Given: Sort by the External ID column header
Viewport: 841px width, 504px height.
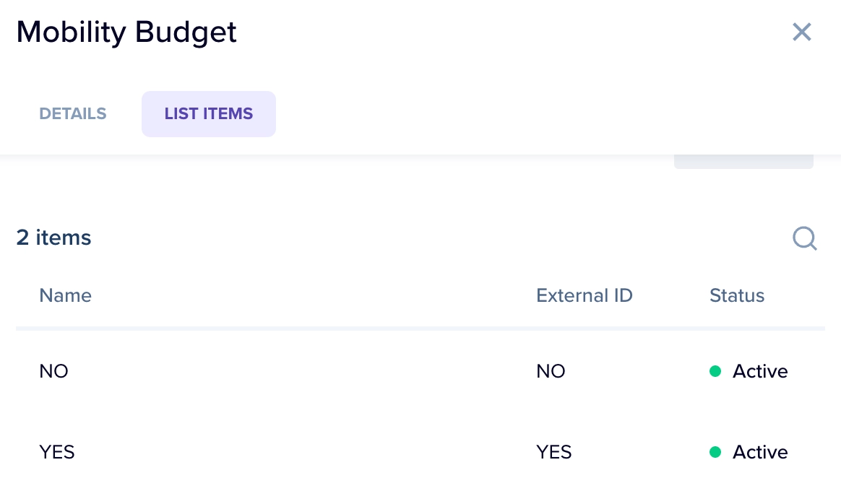Looking at the screenshot, I should pos(584,295).
